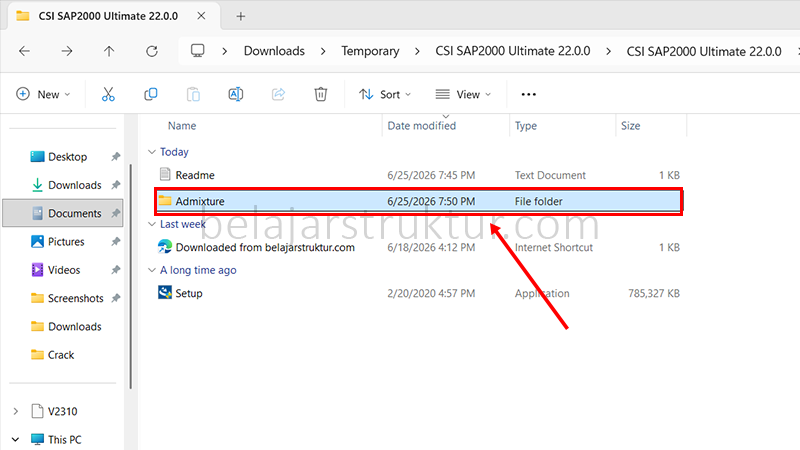Select This PC in navigation pane
This screenshot has height=450, width=800.
pyautogui.click(x=64, y=439)
